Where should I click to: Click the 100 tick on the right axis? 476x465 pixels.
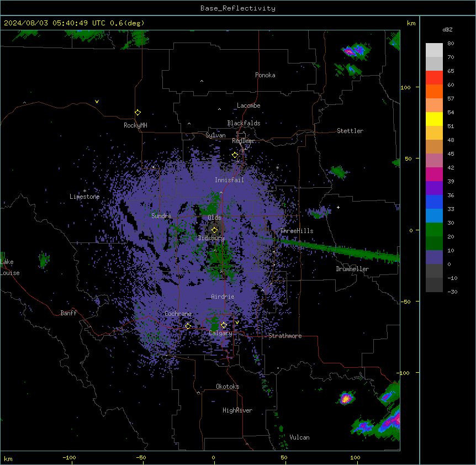coord(406,87)
